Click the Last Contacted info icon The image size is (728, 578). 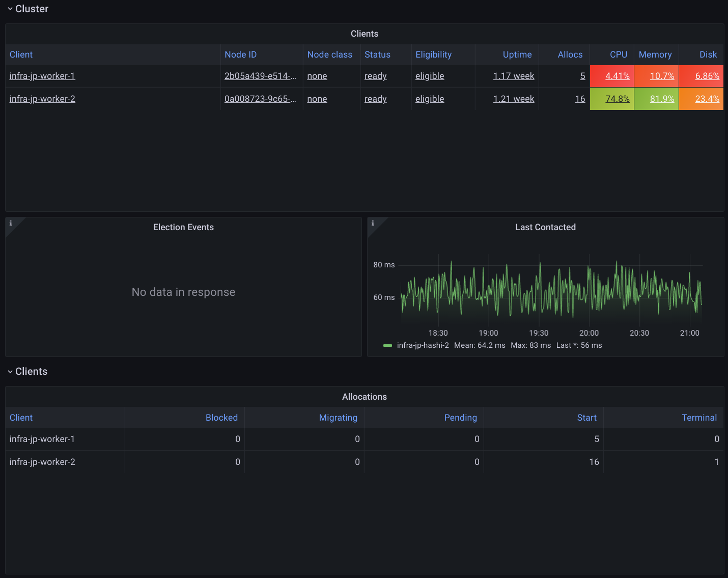(373, 223)
